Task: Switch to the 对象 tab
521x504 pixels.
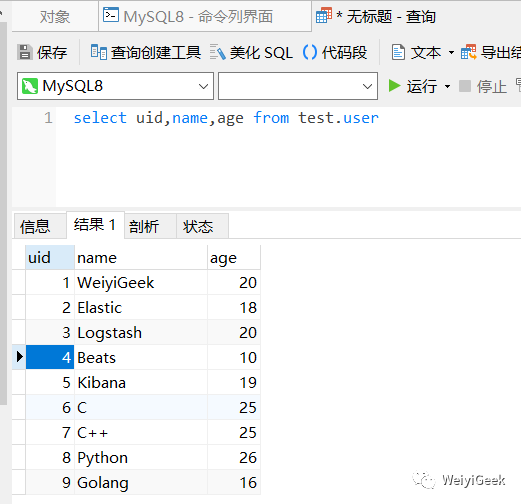Action: [x=55, y=16]
